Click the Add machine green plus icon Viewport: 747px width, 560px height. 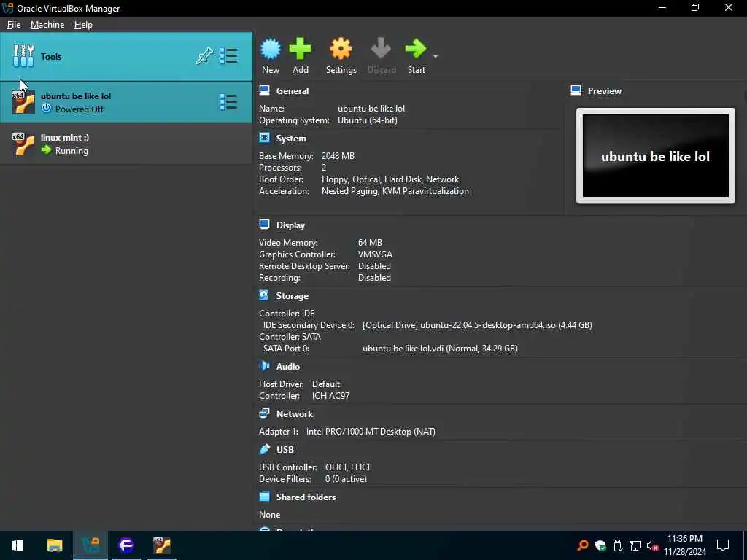click(300, 49)
